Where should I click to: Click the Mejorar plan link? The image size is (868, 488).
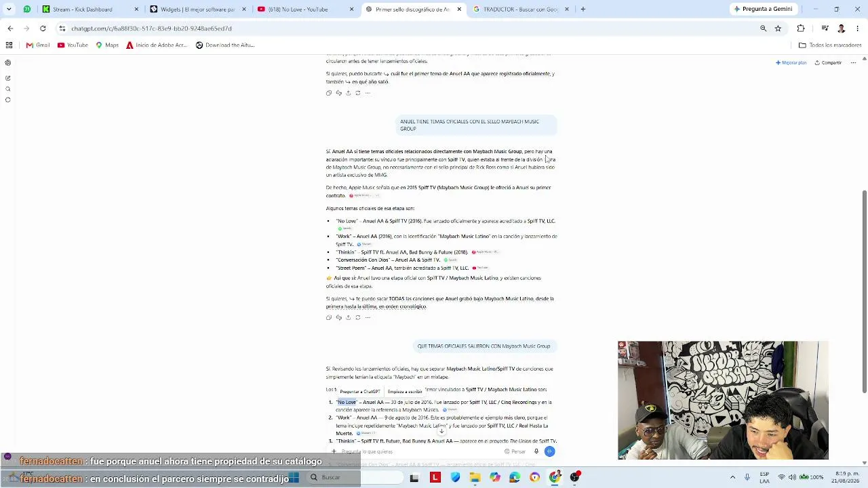(791, 62)
